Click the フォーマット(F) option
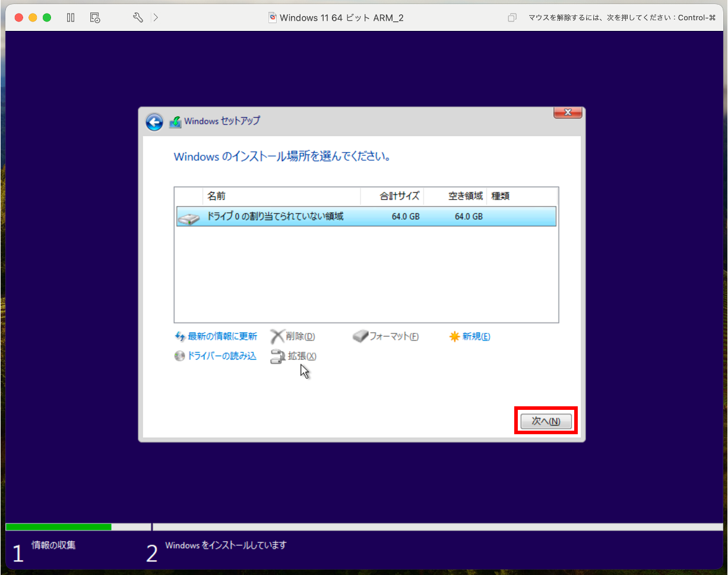Image resolution: width=728 pixels, height=575 pixels. coord(394,337)
